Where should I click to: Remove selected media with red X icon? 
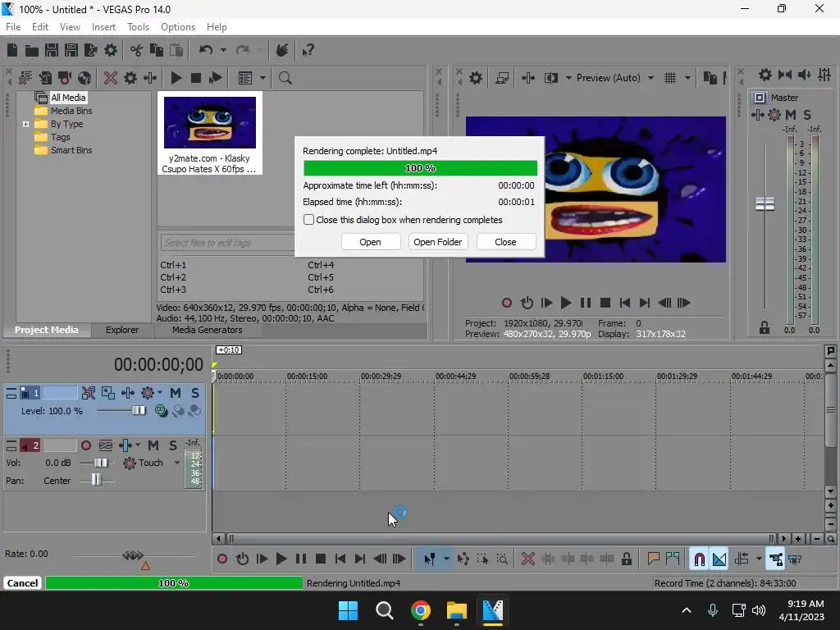111,78
